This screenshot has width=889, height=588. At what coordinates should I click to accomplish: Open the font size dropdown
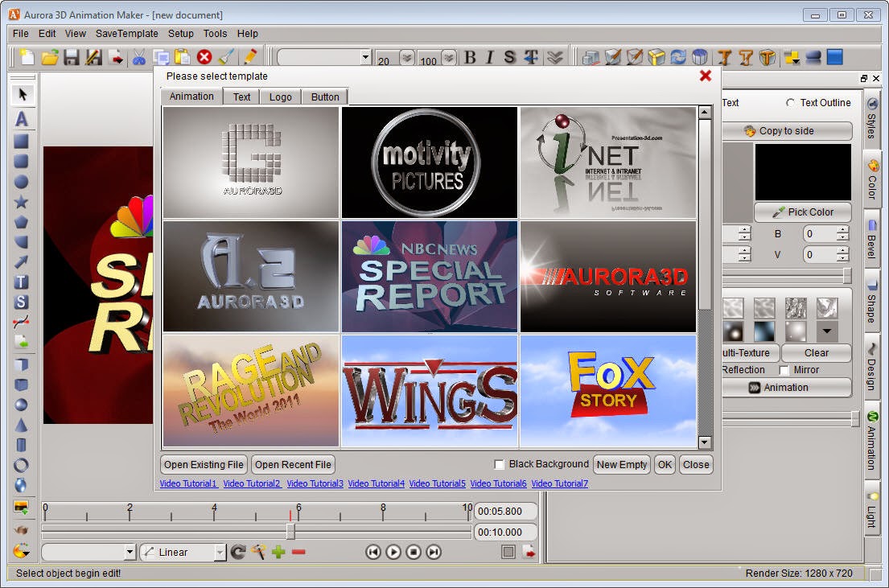405,59
